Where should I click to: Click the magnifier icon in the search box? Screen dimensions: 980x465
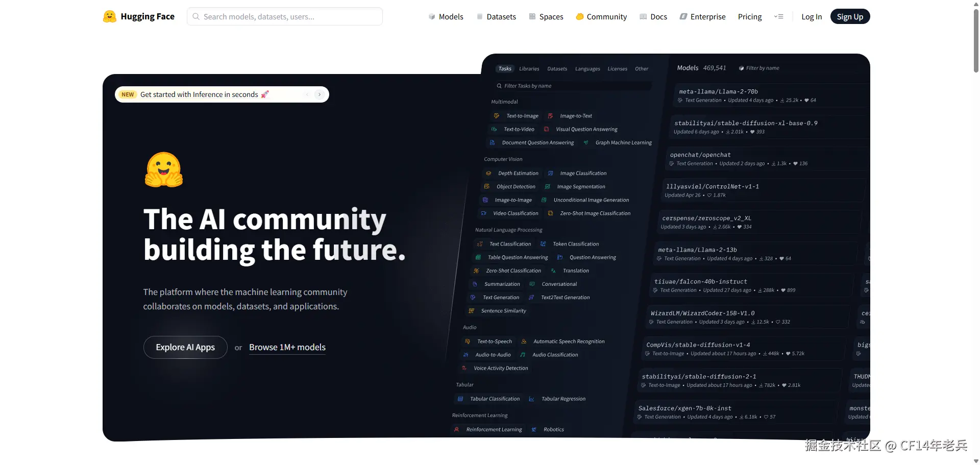pos(196,16)
